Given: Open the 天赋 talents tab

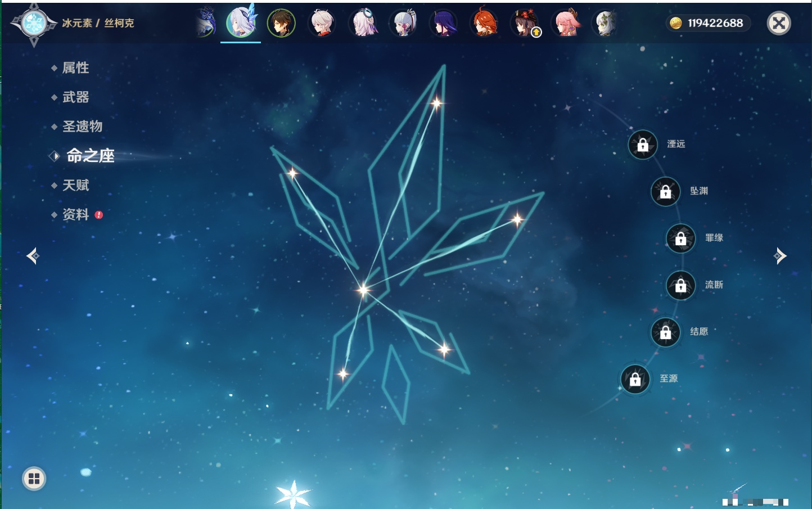Looking at the screenshot, I should point(76,185).
